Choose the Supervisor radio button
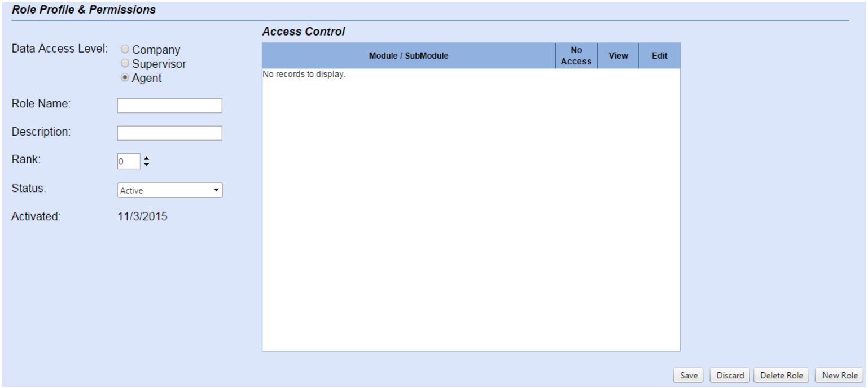The width and height of the screenshot is (868, 388). [125, 64]
